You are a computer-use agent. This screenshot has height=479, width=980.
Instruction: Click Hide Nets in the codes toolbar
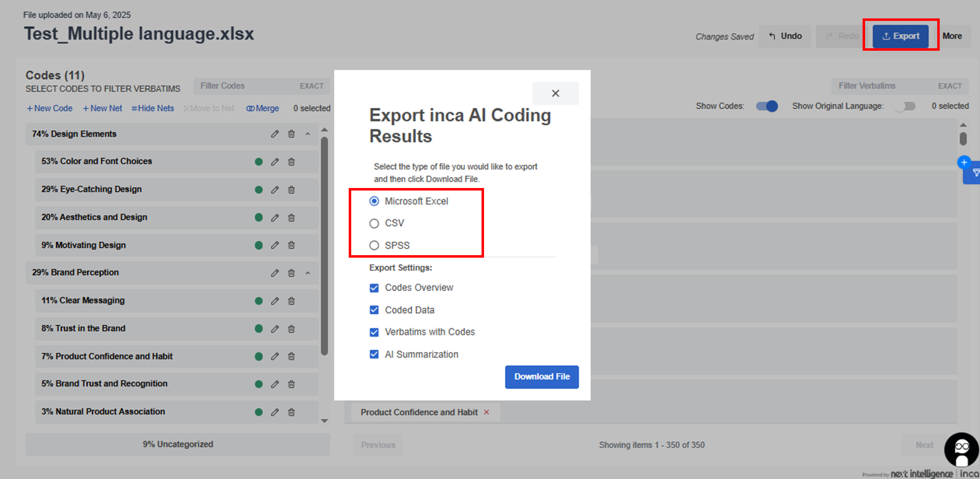[153, 108]
